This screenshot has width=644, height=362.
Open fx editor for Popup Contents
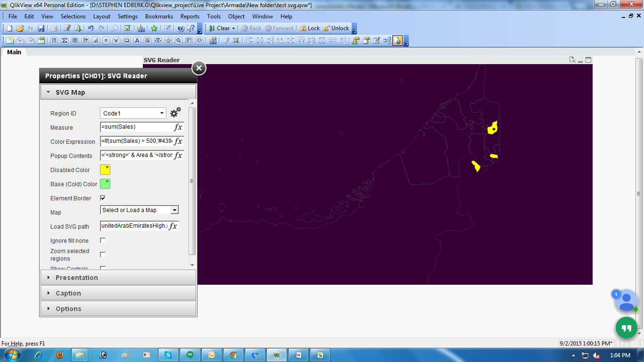178,156
